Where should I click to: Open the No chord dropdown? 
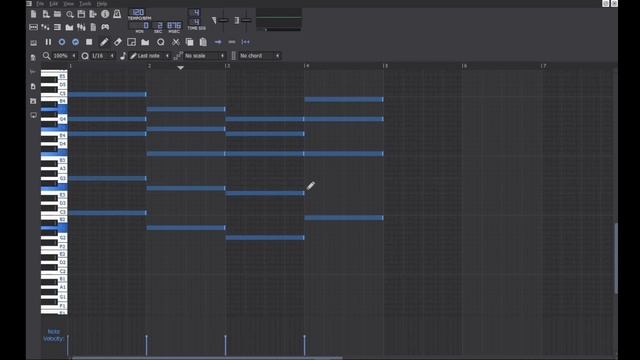pos(259,56)
